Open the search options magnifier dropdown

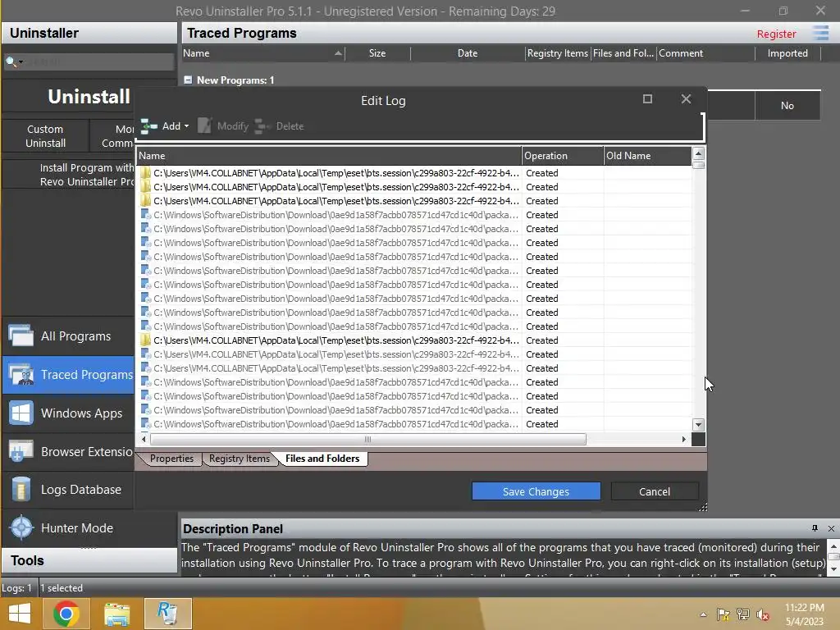[13, 62]
